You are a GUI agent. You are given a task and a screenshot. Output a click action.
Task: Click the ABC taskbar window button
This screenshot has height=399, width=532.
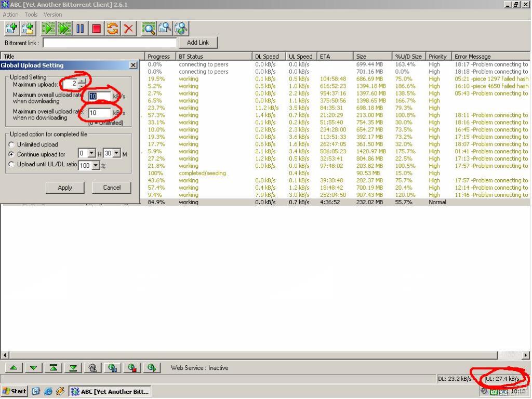[x=110, y=391]
